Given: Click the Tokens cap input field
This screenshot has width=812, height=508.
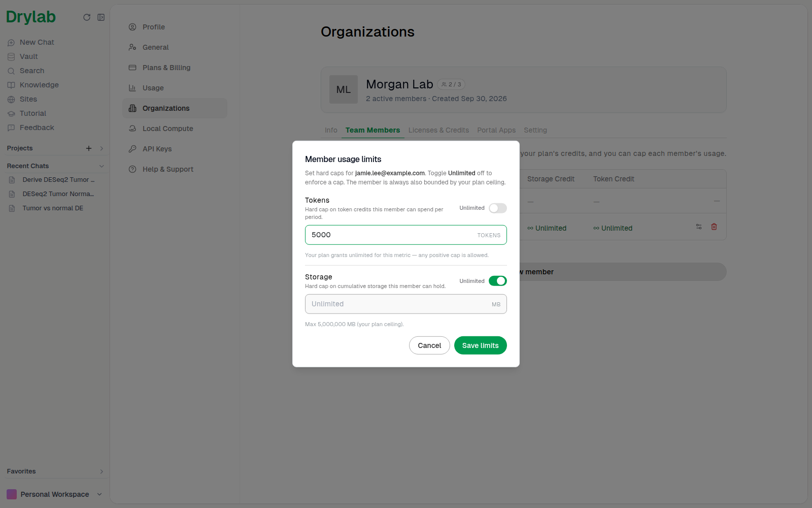Looking at the screenshot, I should click(406, 235).
